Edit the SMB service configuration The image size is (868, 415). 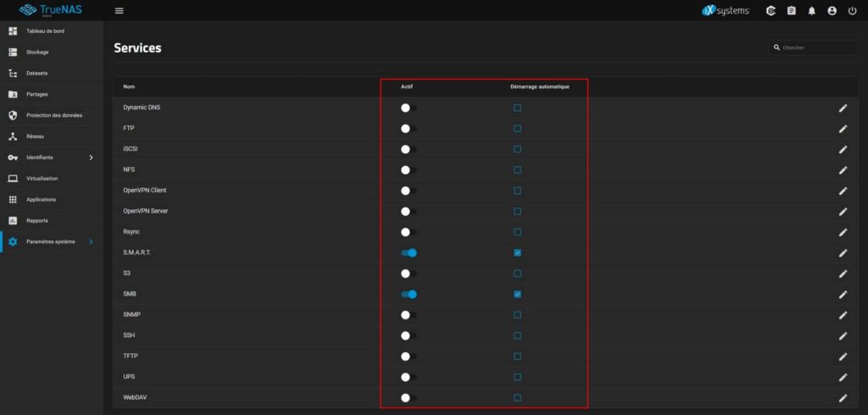pyautogui.click(x=843, y=295)
